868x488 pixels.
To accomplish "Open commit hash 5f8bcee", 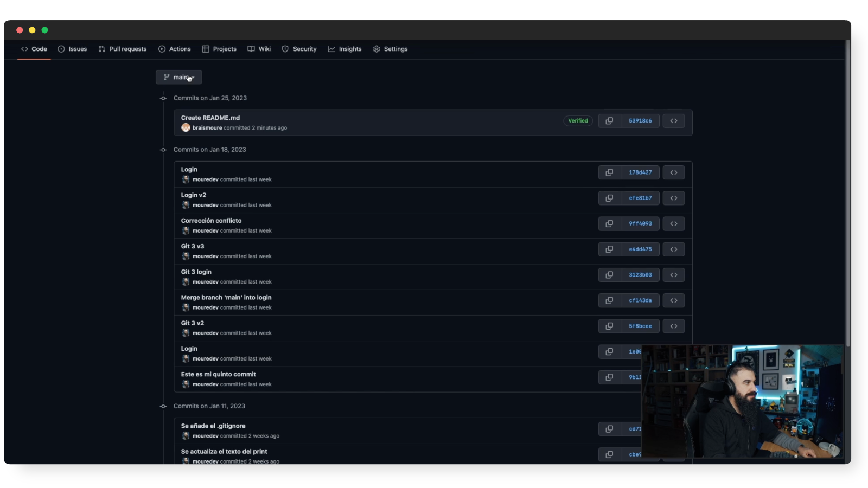I will coord(640,326).
